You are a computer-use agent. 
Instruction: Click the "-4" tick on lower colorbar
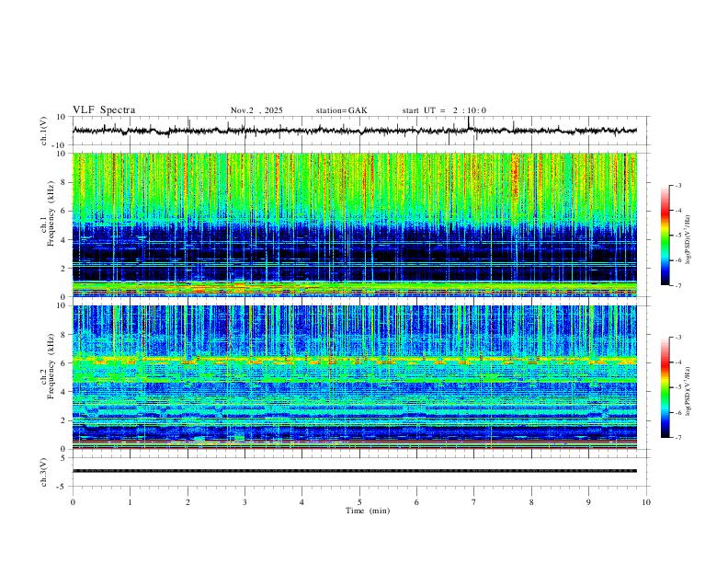[678, 362]
